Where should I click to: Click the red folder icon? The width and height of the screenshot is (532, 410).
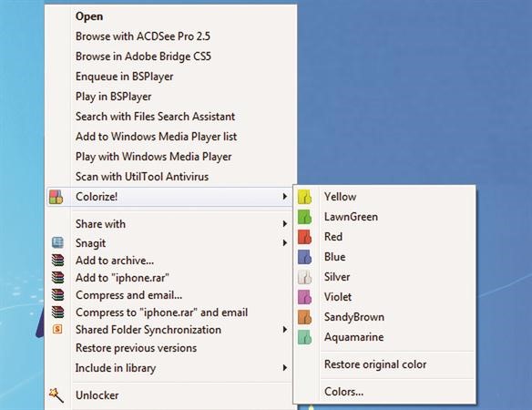tap(304, 237)
